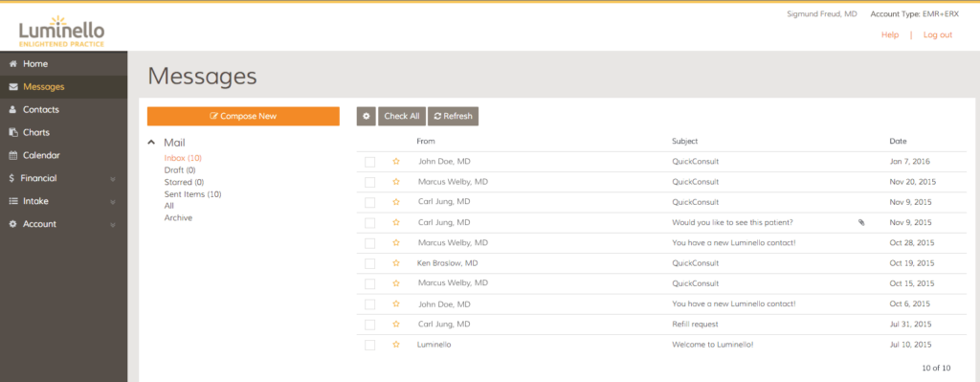This screenshot has width=980, height=382.
Task: Click the Financial dollar icon in sidebar
Action: pyautogui.click(x=11, y=178)
